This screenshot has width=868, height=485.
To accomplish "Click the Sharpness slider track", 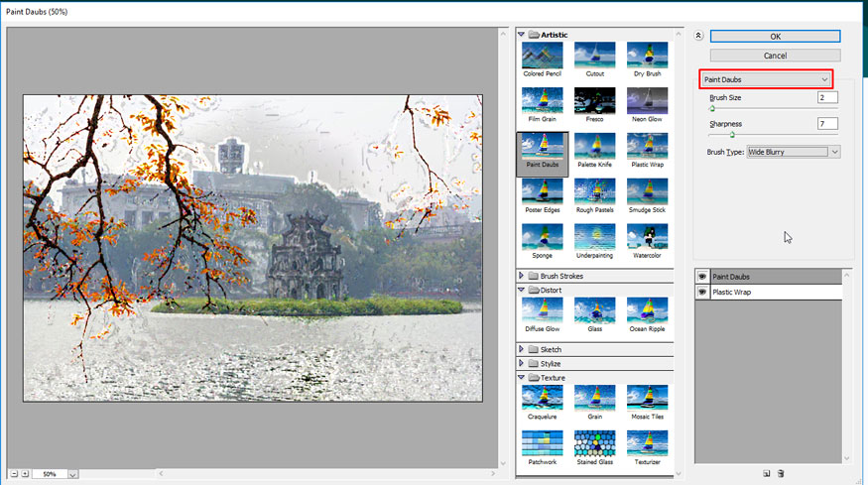I will coord(774,134).
